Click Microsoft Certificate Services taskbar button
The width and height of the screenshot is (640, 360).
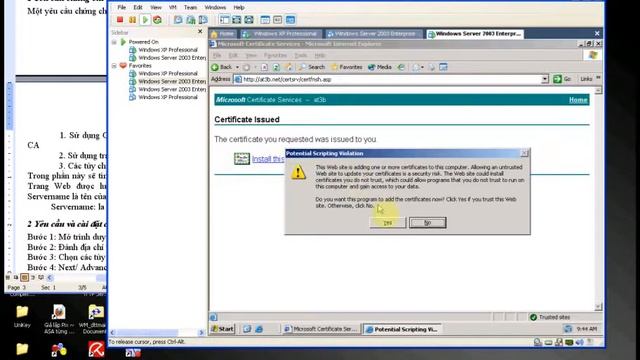click(321, 329)
